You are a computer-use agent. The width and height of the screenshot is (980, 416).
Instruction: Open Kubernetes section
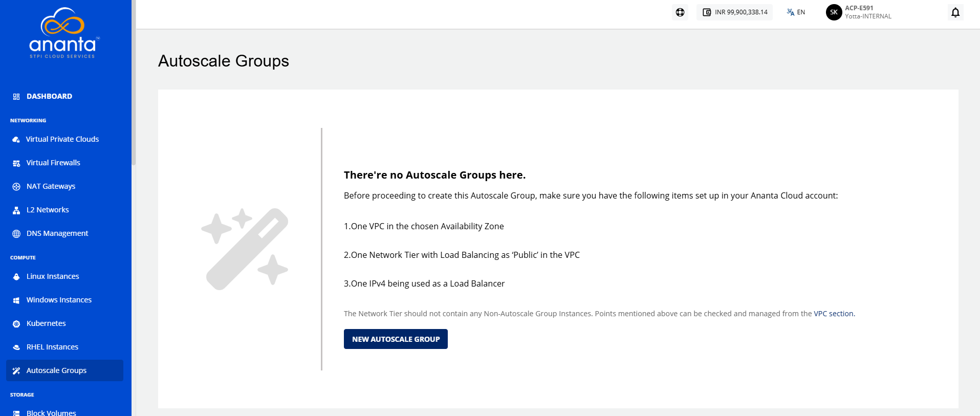(46, 323)
